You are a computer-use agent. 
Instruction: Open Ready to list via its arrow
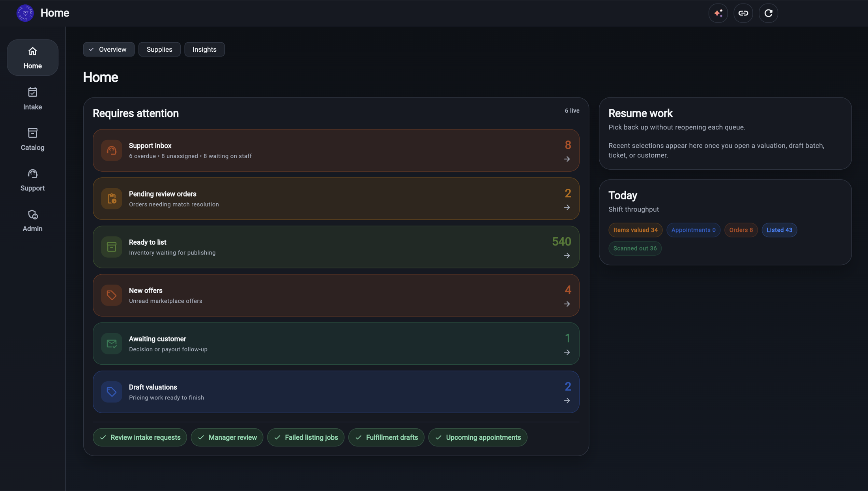pos(567,256)
